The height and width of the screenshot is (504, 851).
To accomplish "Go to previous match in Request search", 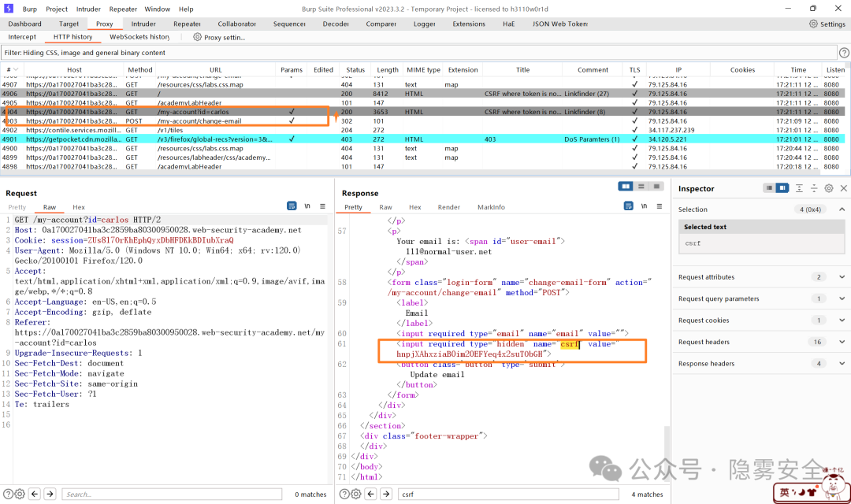I will coord(35,494).
